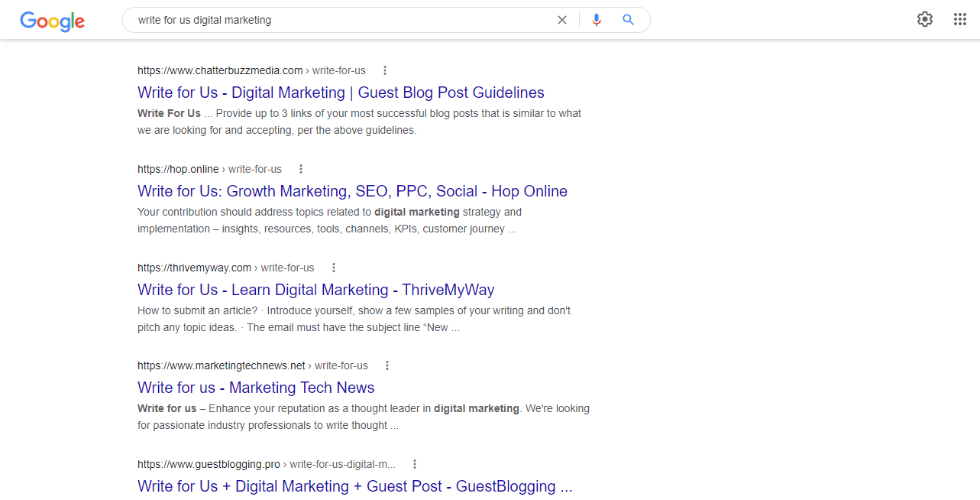The image size is (980, 500).
Task: Open 'Write for Us + Digital Marketing + Guest Post' result
Action: click(354, 486)
